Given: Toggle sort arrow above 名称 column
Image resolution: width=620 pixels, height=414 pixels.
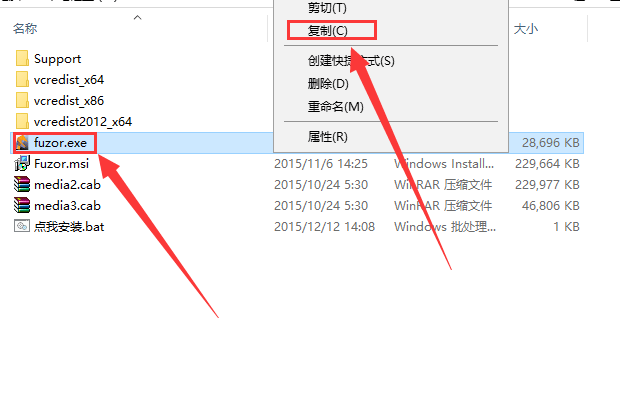Looking at the screenshot, I should [138, 17].
